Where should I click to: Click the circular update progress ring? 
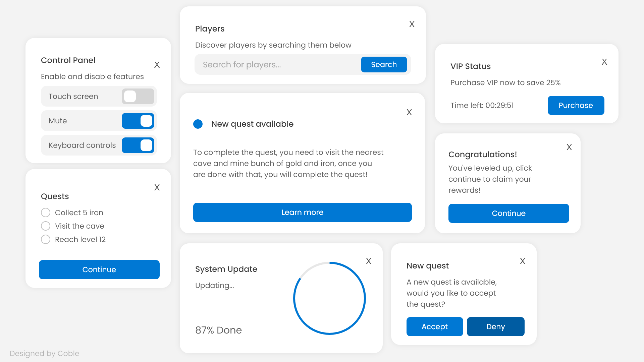point(365,298)
